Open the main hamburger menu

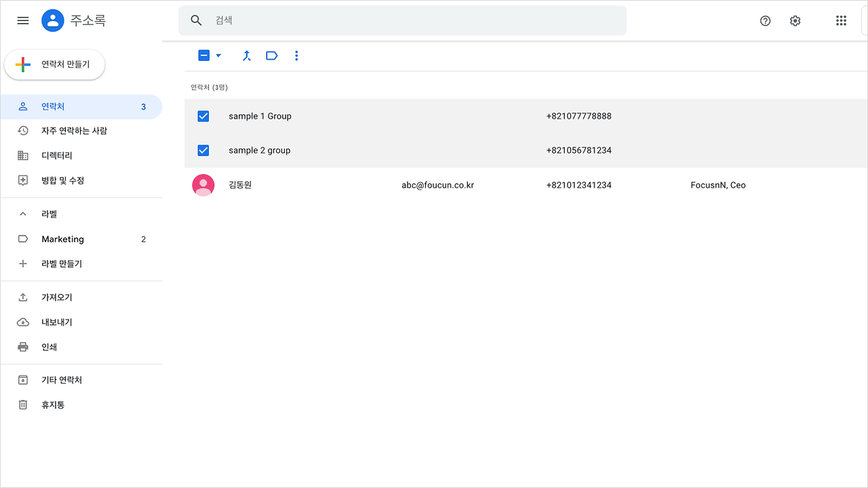(23, 20)
